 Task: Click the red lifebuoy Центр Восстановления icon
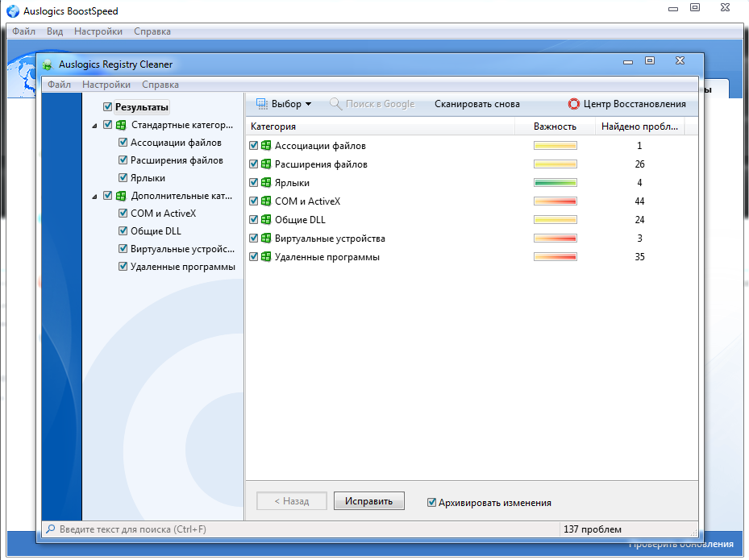(x=574, y=104)
